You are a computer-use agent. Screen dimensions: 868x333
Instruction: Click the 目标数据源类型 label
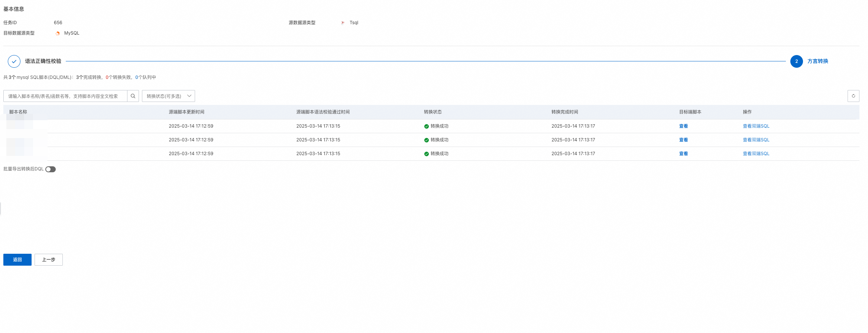tap(19, 33)
